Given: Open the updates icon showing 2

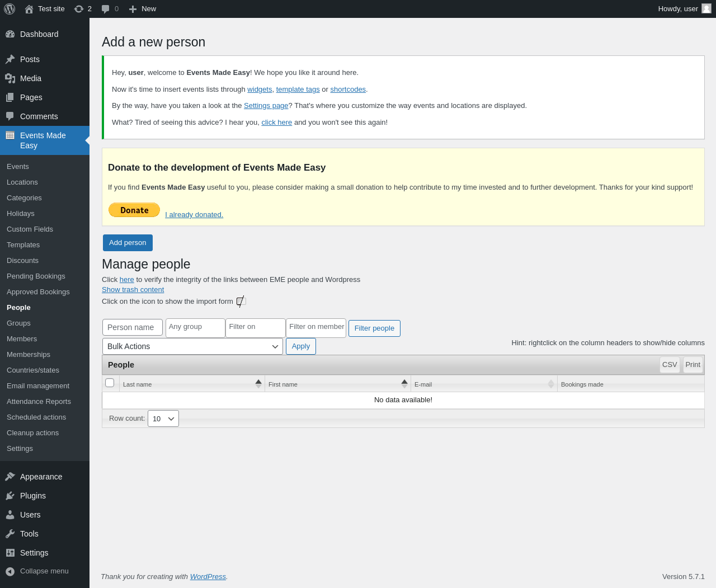Looking at the screenshot, I should [x=83, y=9].
